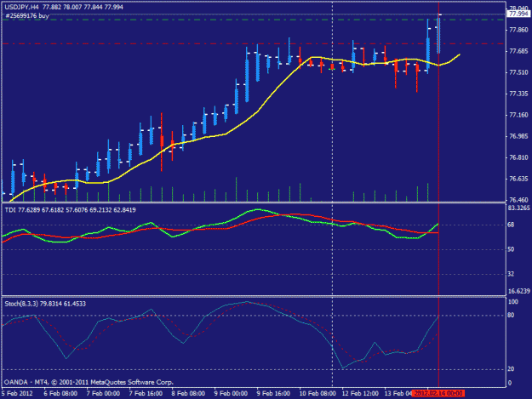
Task: Click the 12 Feb 12:00 time label
Action: [x=360, y=394]
